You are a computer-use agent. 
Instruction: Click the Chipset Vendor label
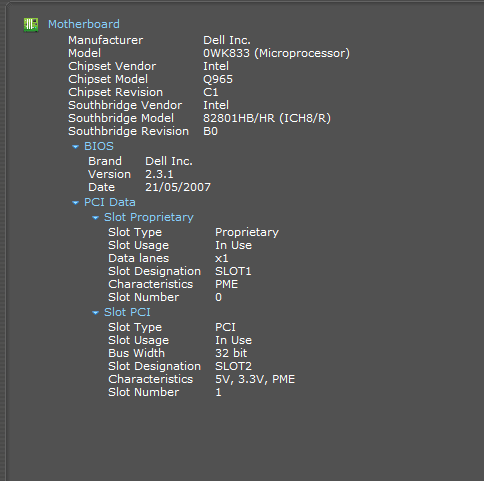(112, 66)
